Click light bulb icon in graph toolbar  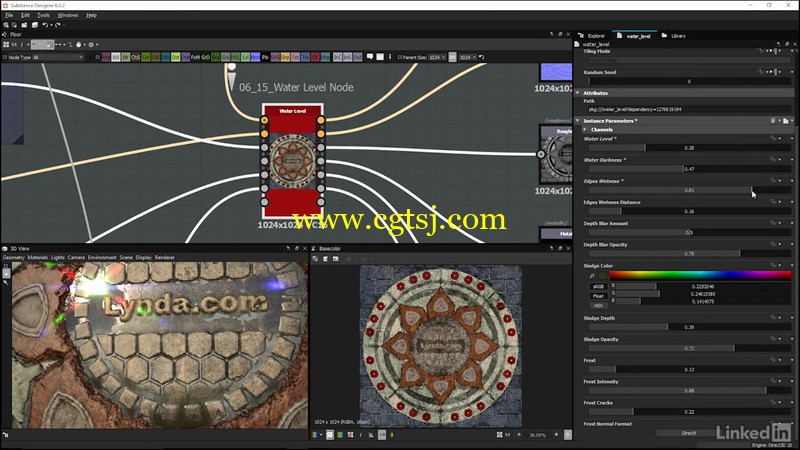point(79,44)
